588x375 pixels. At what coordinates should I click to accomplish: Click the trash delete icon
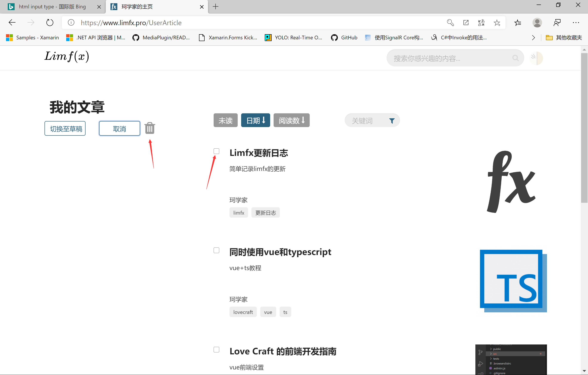pos(150,128)
